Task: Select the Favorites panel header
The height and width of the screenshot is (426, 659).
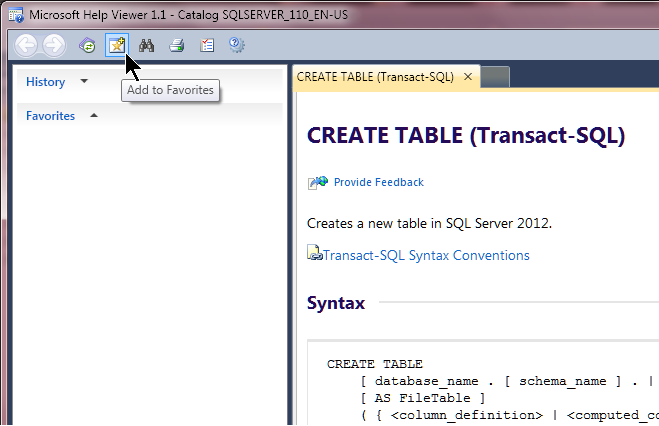Action: coord(50,116)
